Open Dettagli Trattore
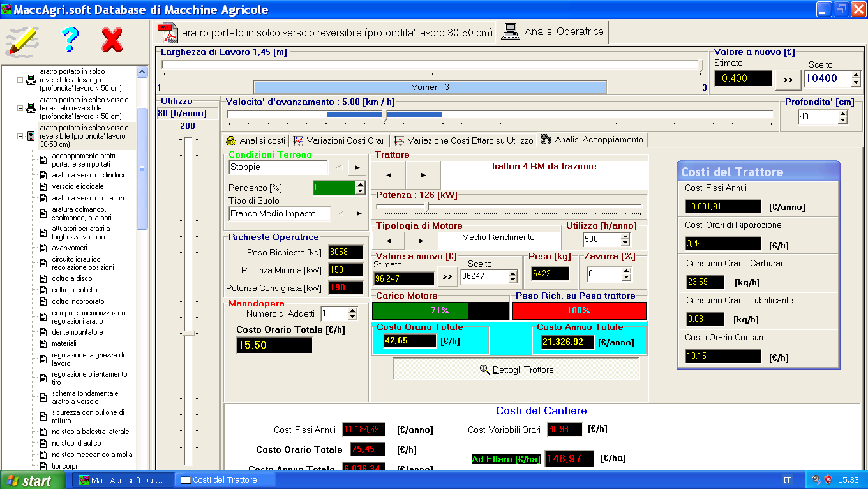Image resolution: width=868 pixels, height=489 pixels. tap(516, 370)
